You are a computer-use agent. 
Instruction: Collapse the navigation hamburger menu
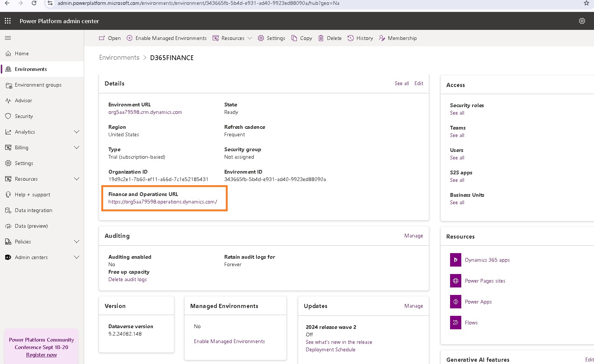[8, 38]
